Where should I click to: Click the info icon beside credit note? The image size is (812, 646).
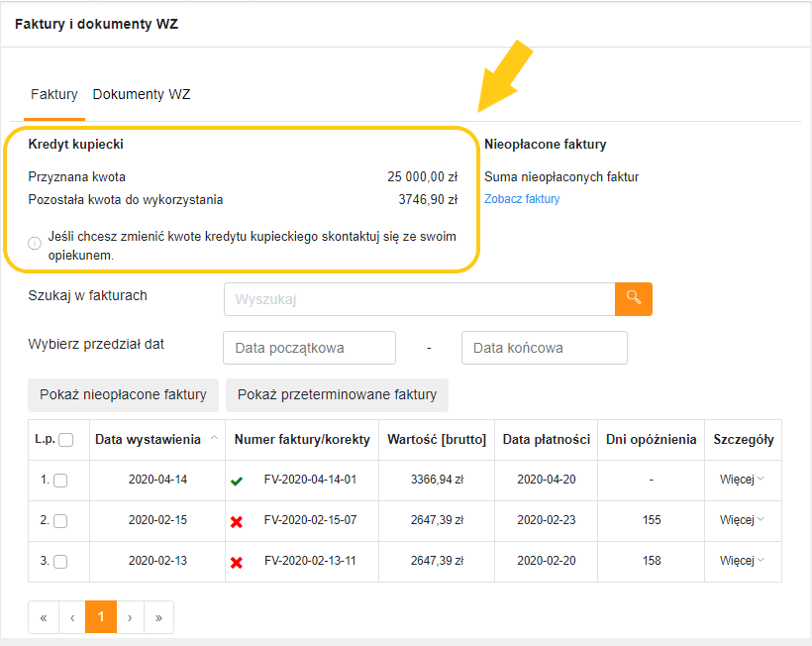pos(35,243)
